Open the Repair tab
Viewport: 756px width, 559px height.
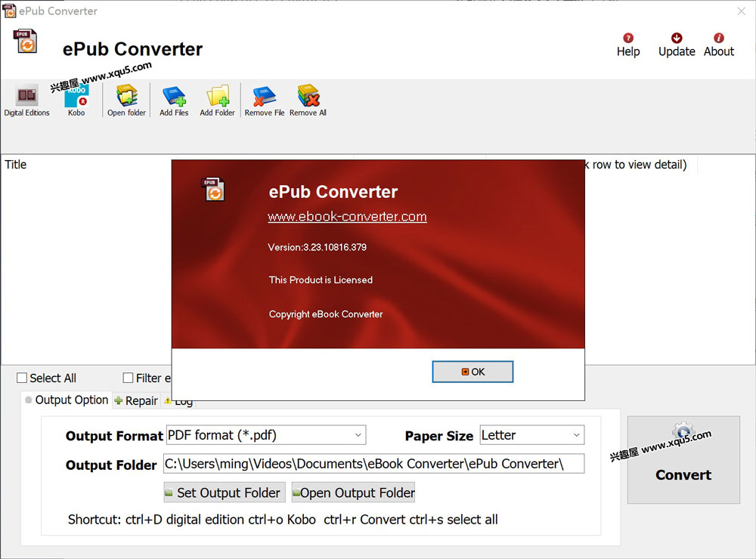coord(136,400)
